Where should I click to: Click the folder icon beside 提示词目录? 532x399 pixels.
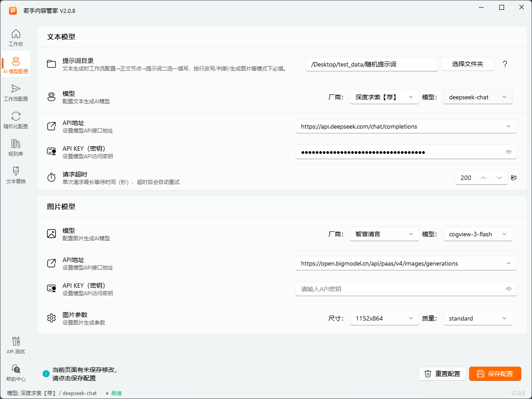tap(51, 63)
